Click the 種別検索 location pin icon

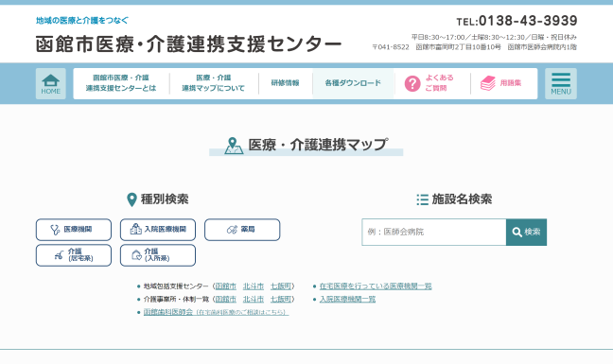(131, 199)
